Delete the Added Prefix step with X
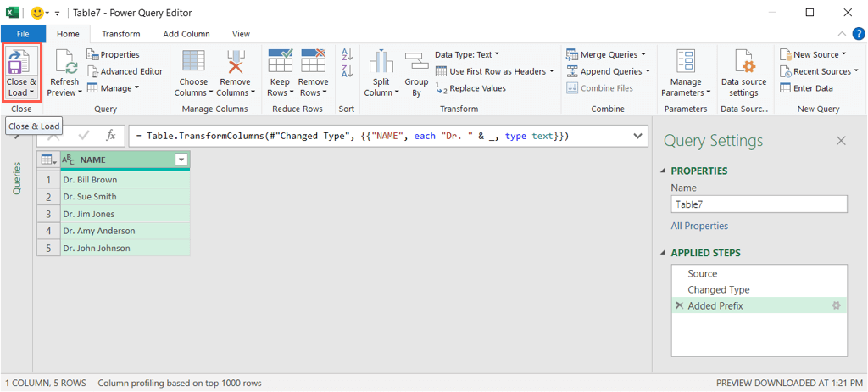Screen dimensions: 868x392 679,305
